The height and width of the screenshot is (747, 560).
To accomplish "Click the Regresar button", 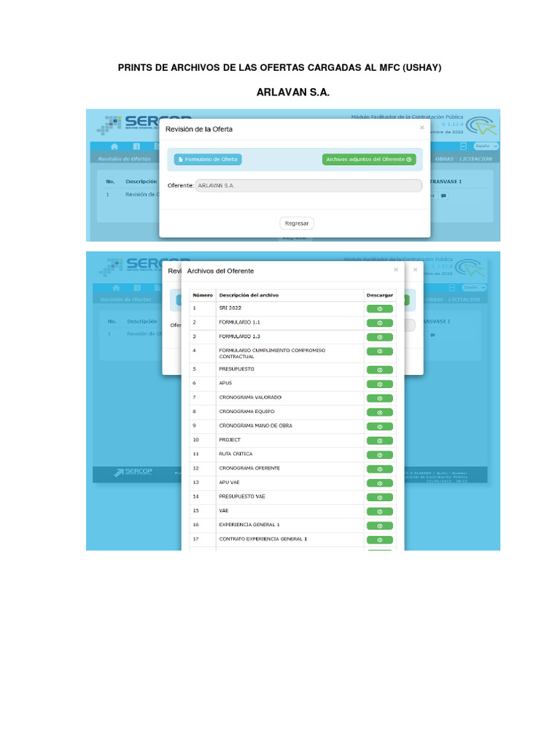I will 297,223.
